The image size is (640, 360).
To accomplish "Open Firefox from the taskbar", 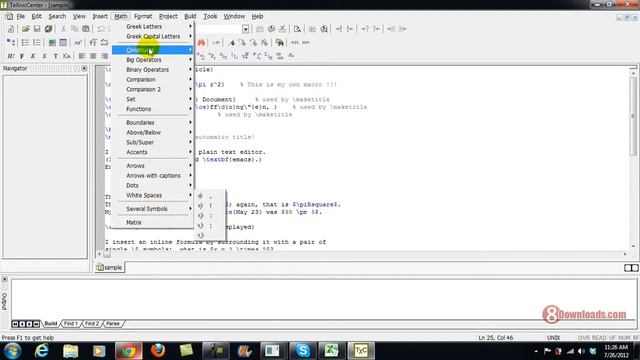I will (158, 351).
